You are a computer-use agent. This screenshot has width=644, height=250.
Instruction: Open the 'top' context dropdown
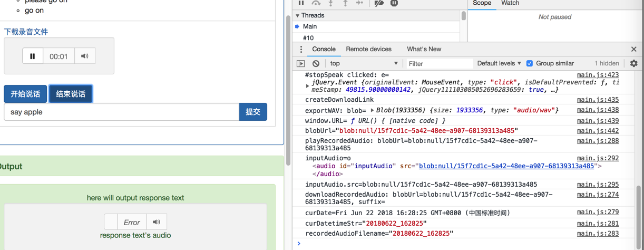364,63
